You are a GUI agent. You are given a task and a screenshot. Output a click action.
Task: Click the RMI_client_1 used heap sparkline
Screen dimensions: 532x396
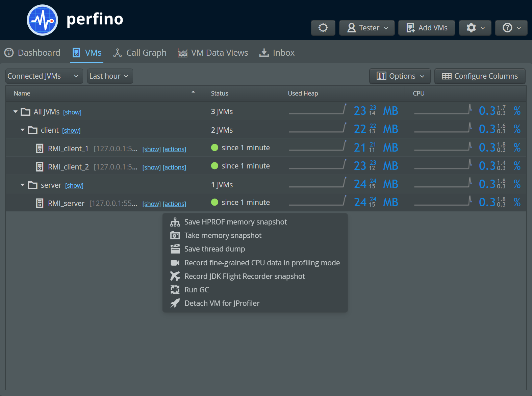click(x=318, y=146)
